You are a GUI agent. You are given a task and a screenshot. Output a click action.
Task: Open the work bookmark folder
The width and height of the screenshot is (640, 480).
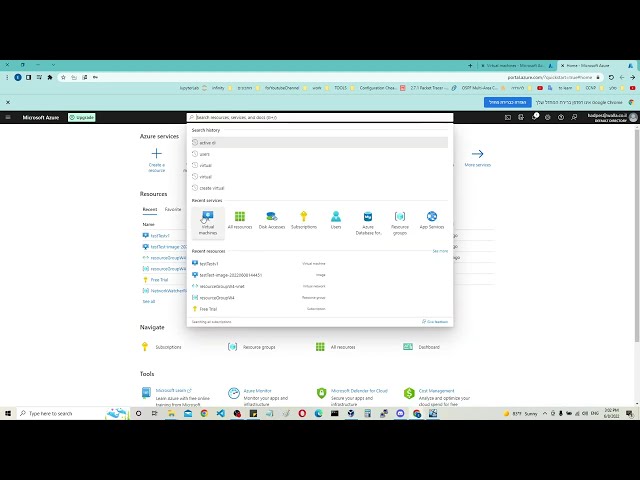pos(320,88)
